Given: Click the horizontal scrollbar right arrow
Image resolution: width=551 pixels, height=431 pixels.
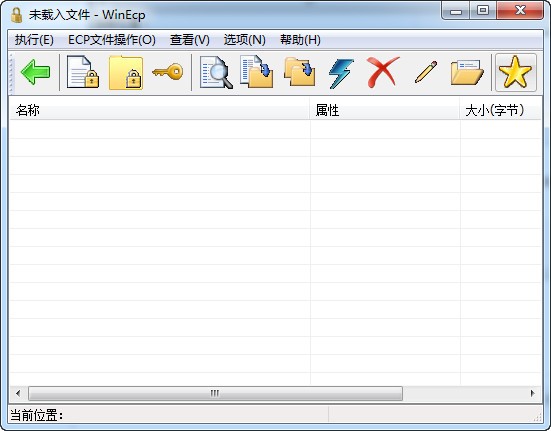Looking at the screenshot, I should coord(533,393).
